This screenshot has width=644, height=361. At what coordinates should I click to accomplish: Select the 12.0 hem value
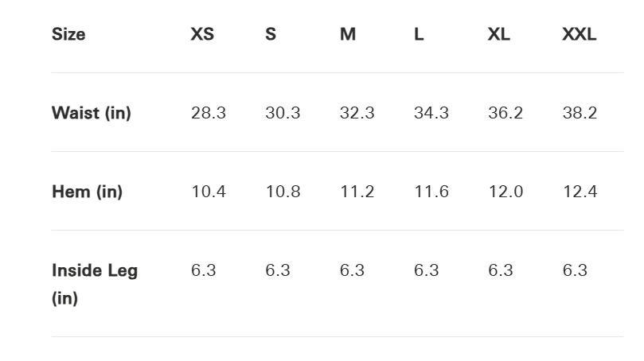tap(505, 192)
